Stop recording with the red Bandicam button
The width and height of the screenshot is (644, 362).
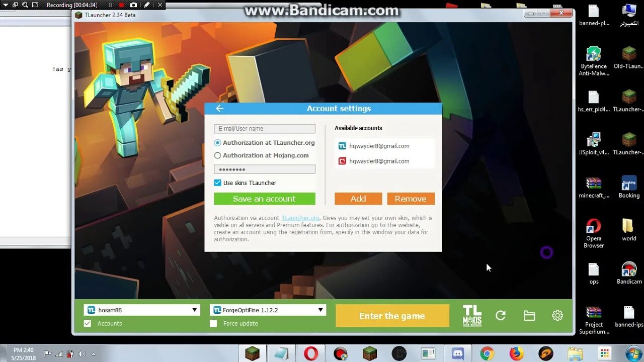tap(121, 5)
